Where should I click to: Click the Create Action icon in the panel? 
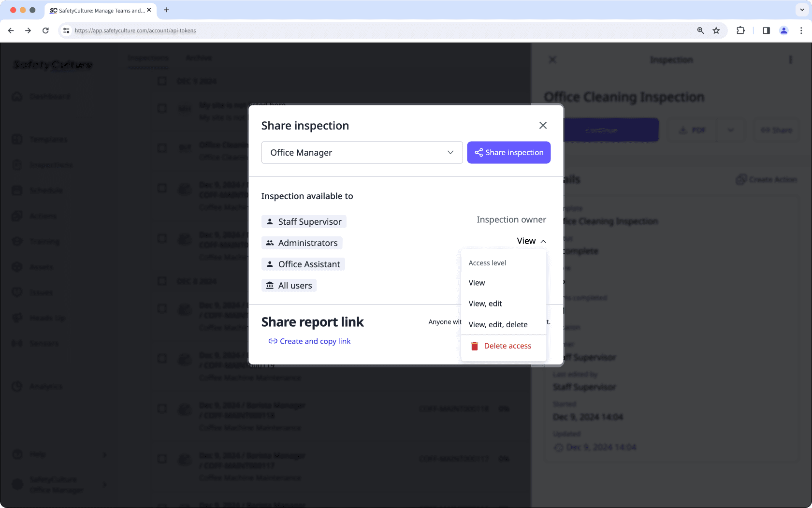(741, 179)
